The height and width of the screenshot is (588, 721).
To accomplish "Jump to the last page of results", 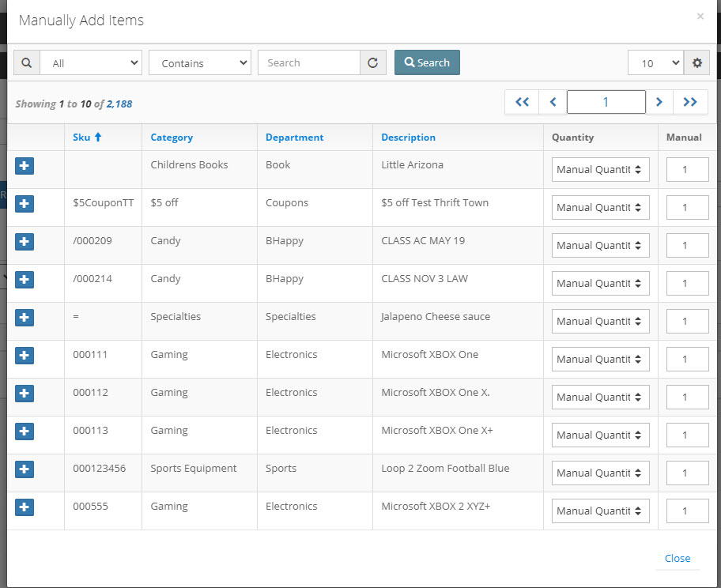I will (690, 102).
